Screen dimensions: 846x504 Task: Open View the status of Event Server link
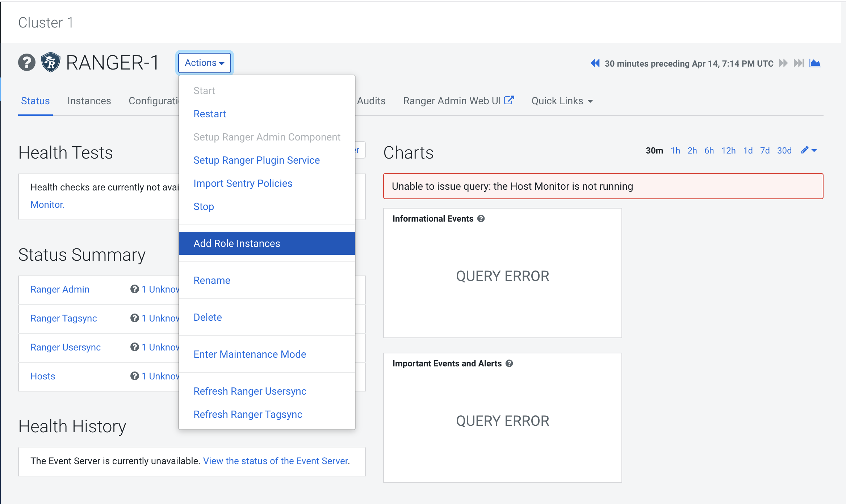pyautogui.click(x=276, y=461)
